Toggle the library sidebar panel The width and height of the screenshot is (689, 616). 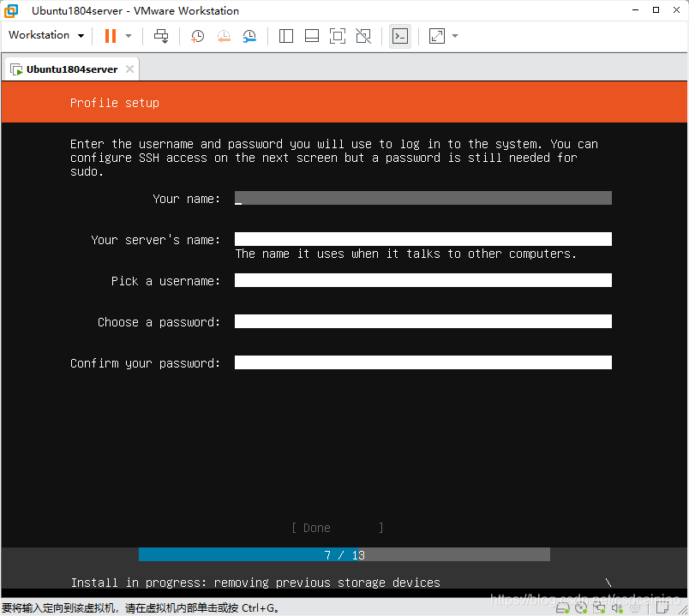(286, 36)
